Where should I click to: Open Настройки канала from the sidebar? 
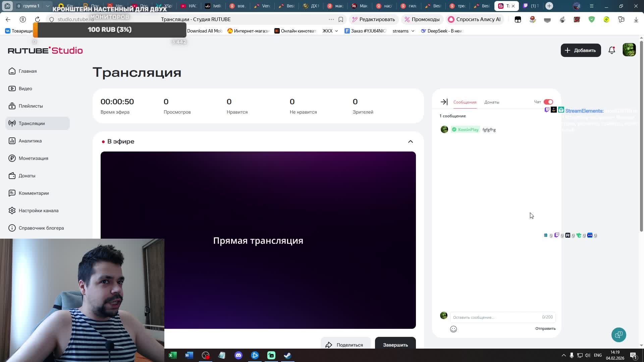(38, 210)
